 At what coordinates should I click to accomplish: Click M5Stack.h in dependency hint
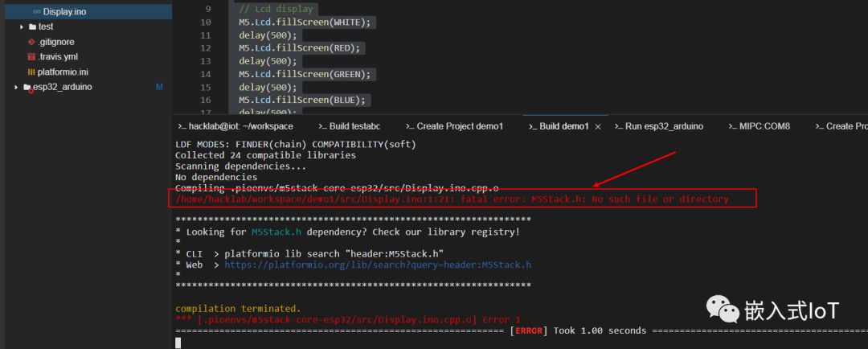278,232
